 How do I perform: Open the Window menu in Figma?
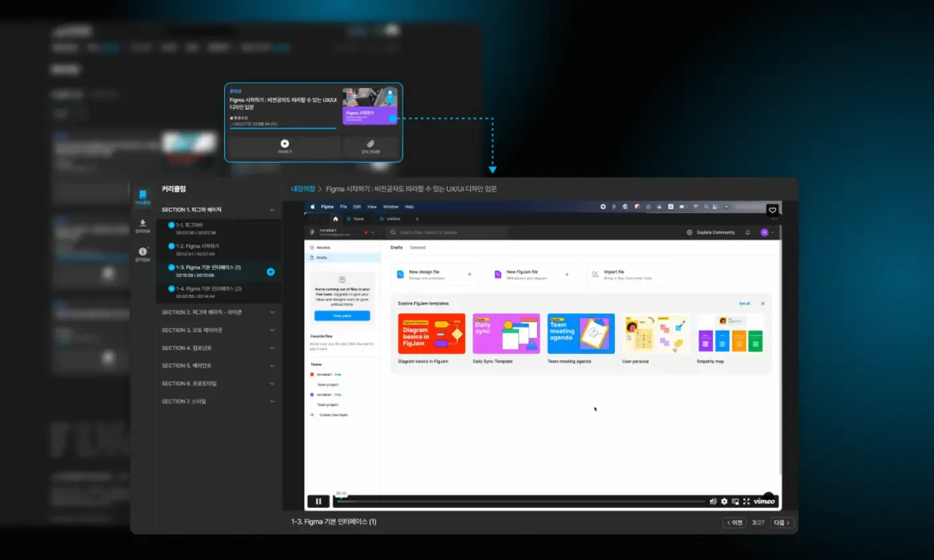391,207
